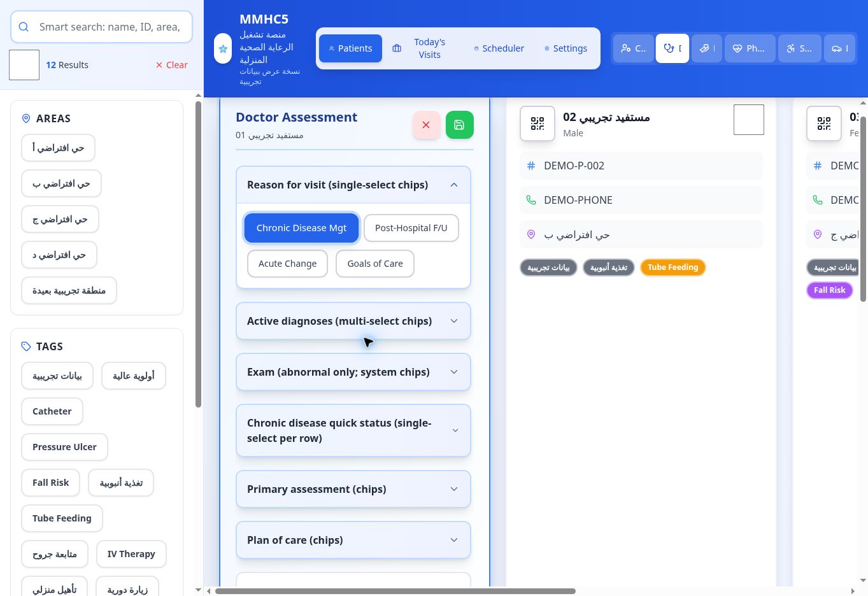The width and height of the screenshot is (868, 596).
Task: Click the location pin on patient 02 card
Action: [531, 234]
